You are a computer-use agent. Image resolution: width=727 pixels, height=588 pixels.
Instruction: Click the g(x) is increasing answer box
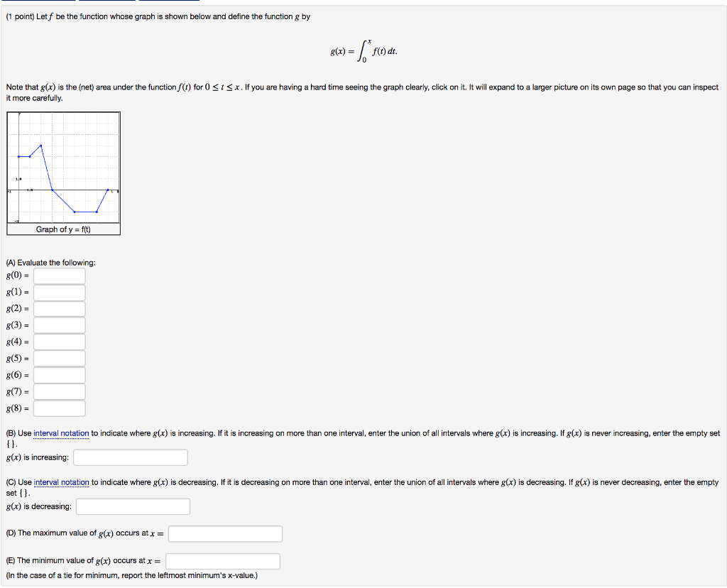(x=130, y=457)
